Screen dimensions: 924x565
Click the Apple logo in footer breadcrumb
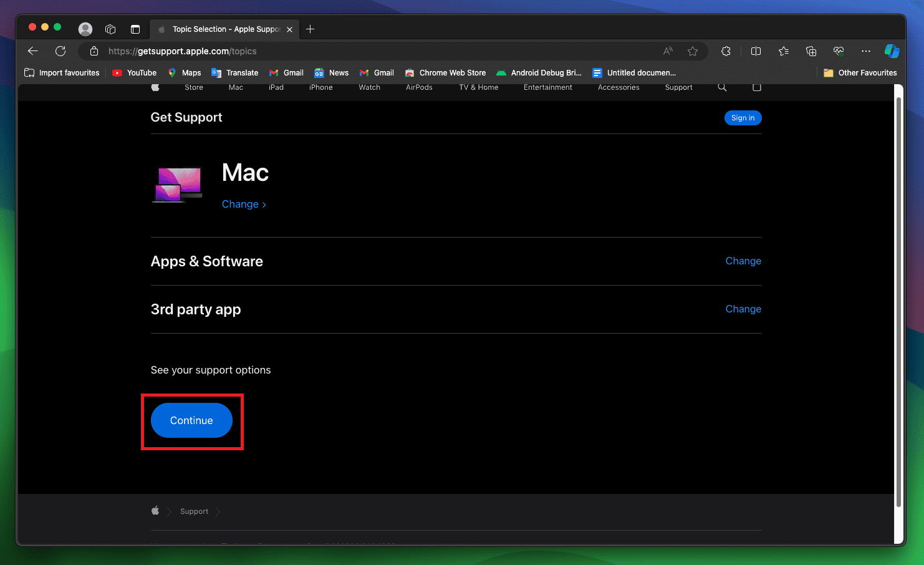(155, 511)
